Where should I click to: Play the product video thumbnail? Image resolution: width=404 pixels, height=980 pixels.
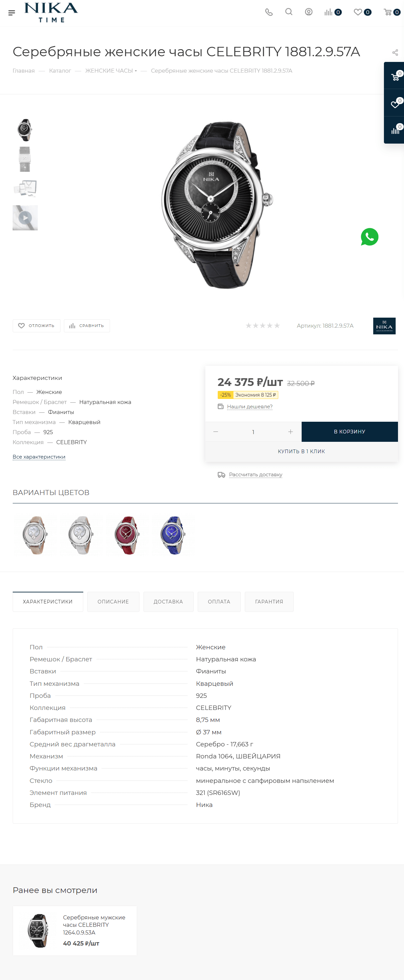tap(25, 218)
